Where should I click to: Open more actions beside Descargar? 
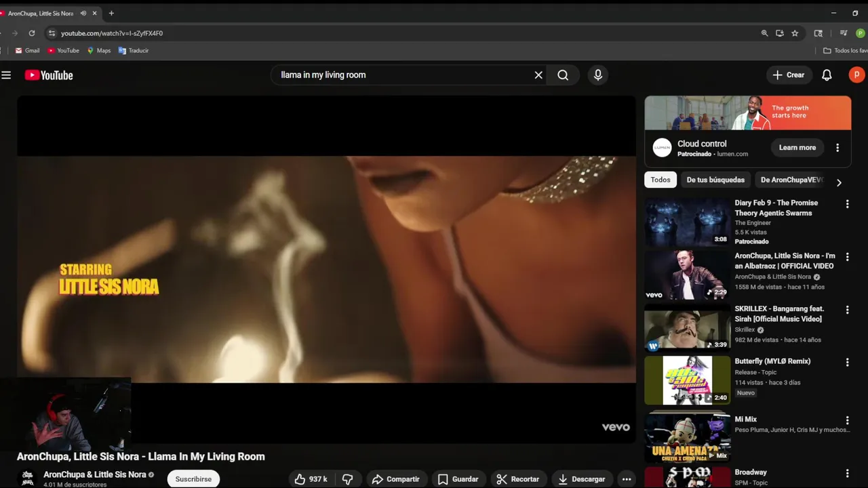pyautogui.click(x=627, y=479)
